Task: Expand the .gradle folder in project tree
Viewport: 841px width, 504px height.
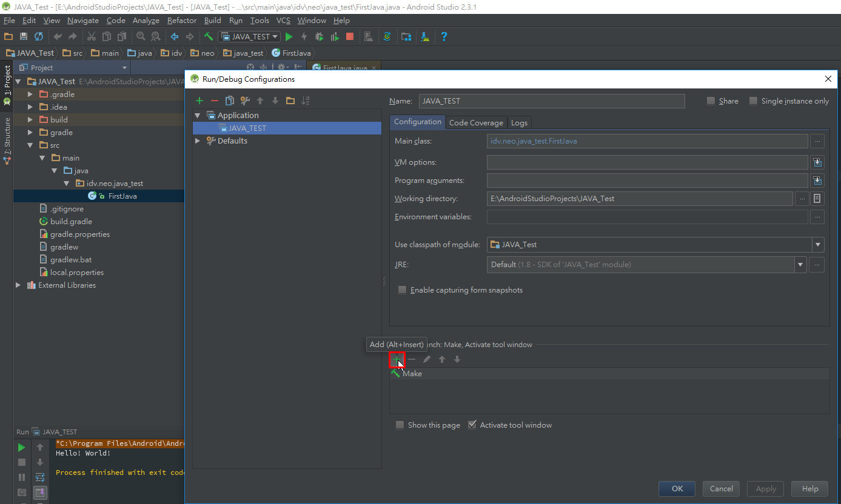Action: tap(30, 94)
